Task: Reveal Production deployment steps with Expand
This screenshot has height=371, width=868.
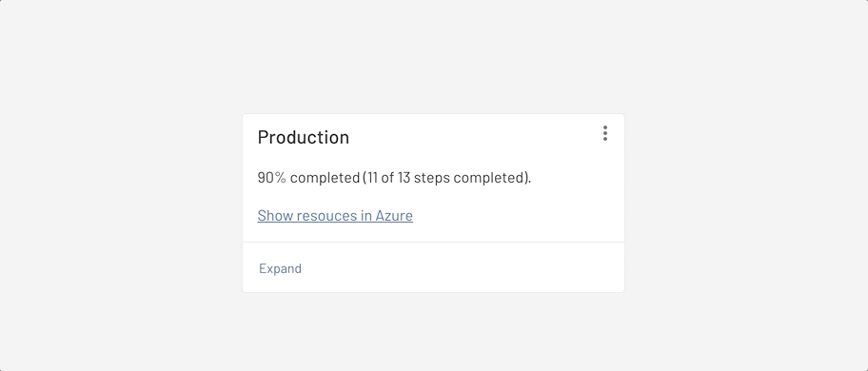Action: (280, 268)
